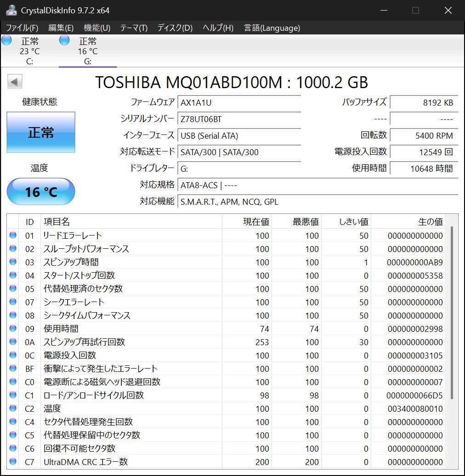Click the serial number field Z78UT06BT
Image resolution: width=465 pixels, height=476 pixels.
(239, 119)
